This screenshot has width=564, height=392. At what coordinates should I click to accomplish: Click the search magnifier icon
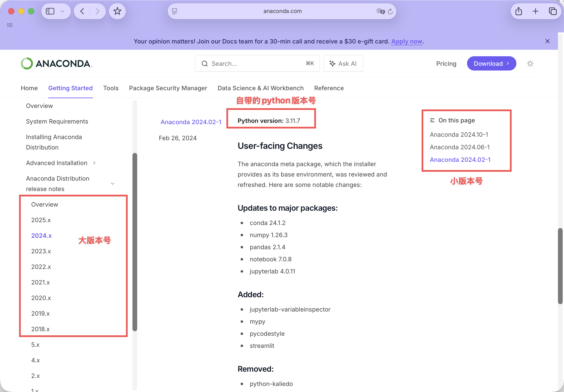(x=205, y=64)
